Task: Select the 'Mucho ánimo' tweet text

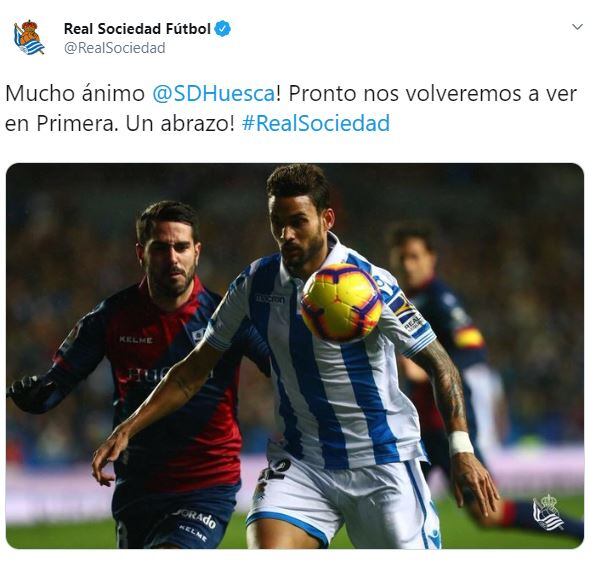Action: pos(75,93)
